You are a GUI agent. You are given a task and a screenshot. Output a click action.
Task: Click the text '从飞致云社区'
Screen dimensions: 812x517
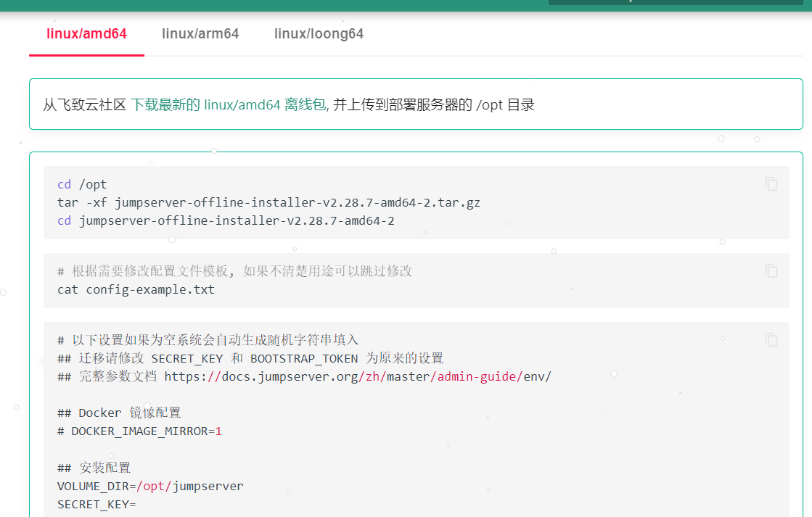pos(84,104)
